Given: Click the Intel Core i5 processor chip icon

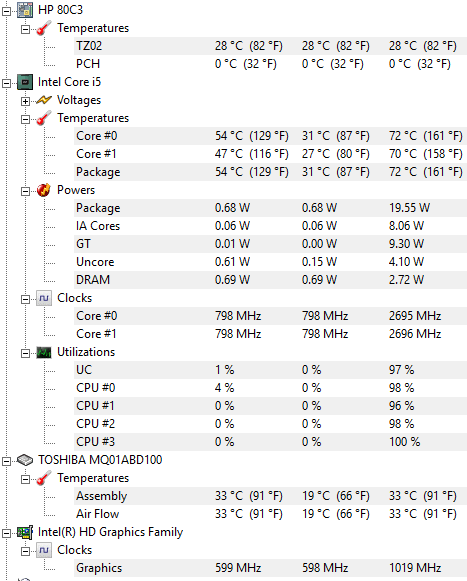Looking at the screenshot, I should click(x=25, y=82).
